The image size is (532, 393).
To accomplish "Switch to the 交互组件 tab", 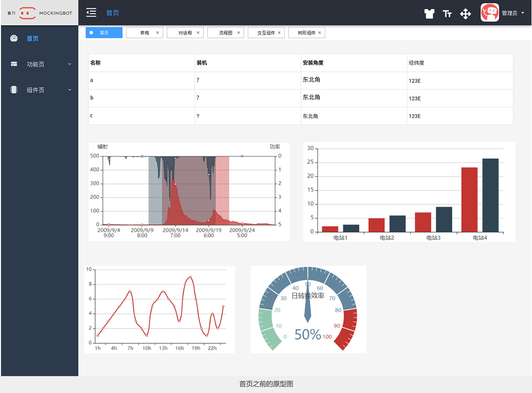I will [x=266, y=33].
